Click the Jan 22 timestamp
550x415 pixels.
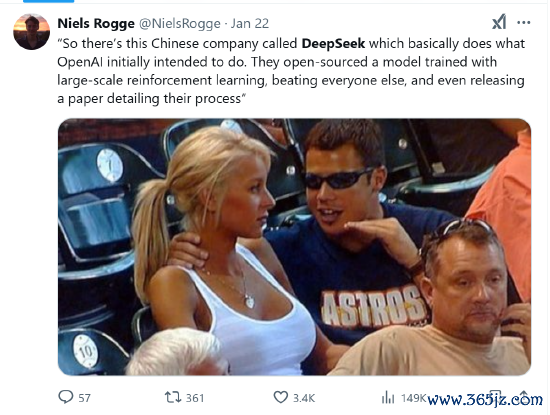tap(250, 24)
